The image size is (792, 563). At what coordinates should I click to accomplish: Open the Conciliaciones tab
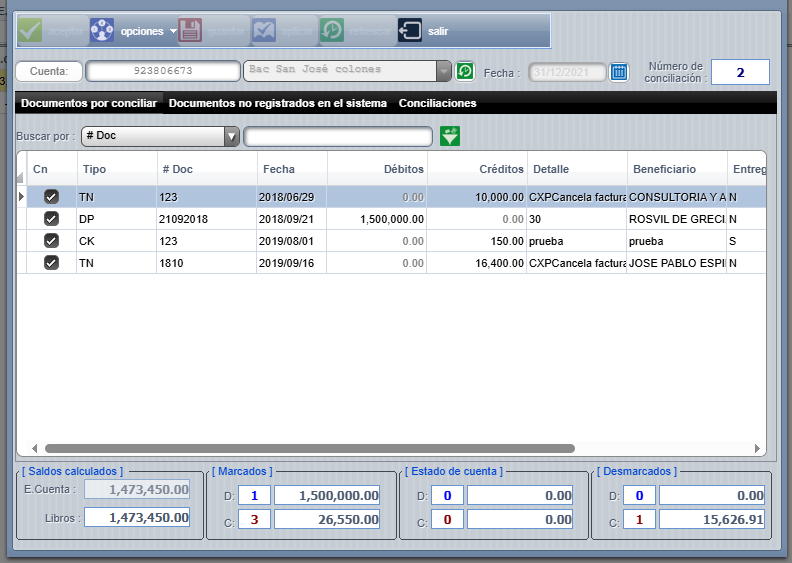pos(437,103)
